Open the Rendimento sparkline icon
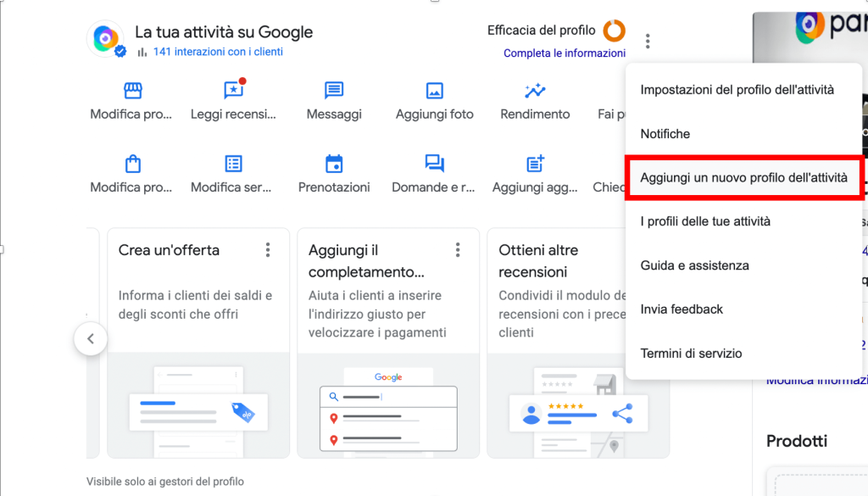 [535, 90]
